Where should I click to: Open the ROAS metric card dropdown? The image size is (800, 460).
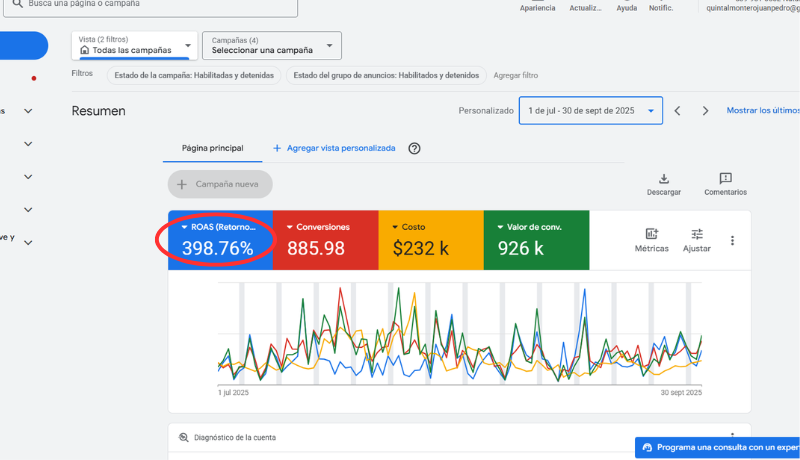(x=184, y=227)
